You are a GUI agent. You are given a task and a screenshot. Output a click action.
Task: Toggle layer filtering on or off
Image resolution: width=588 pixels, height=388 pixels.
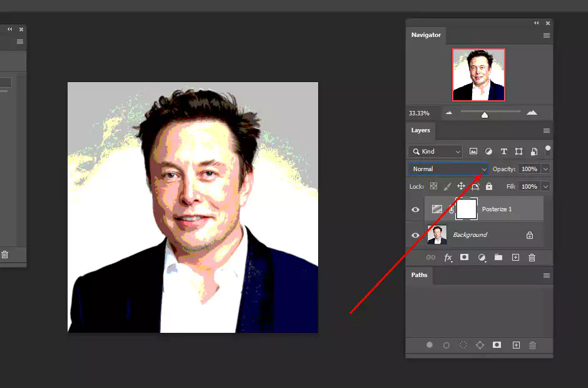(x=547, y=151)
